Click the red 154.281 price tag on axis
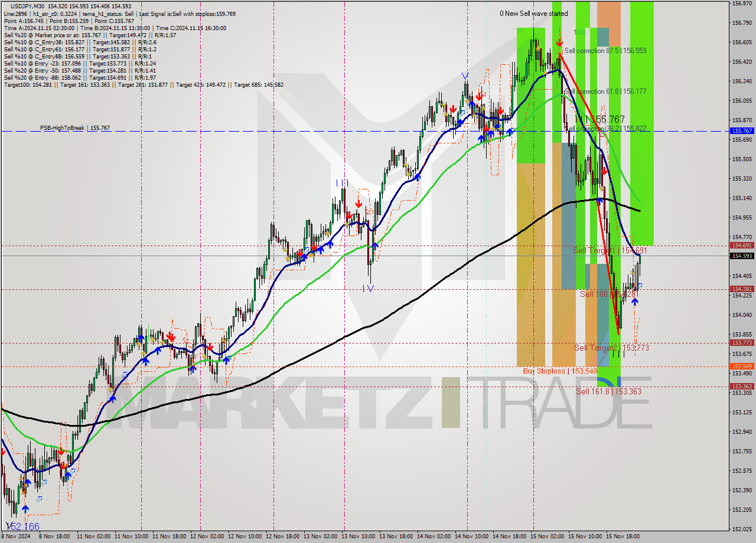This screenshot has width=756, height=543. tap(742, 289)
